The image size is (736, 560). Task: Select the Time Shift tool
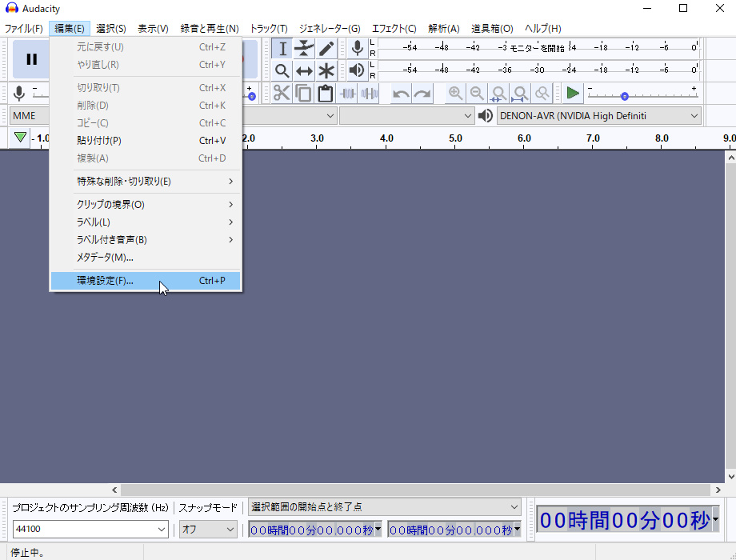304,71
